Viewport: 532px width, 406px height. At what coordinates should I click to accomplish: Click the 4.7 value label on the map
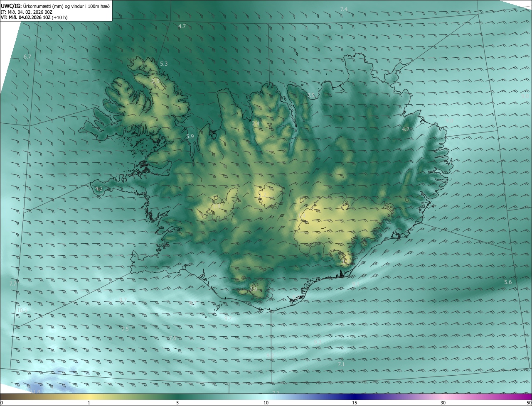182,26
